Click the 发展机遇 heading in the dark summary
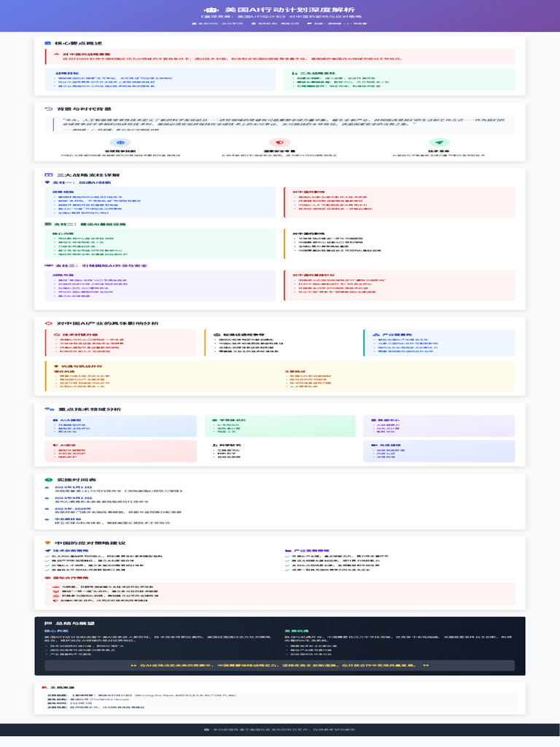 point(296,631)
